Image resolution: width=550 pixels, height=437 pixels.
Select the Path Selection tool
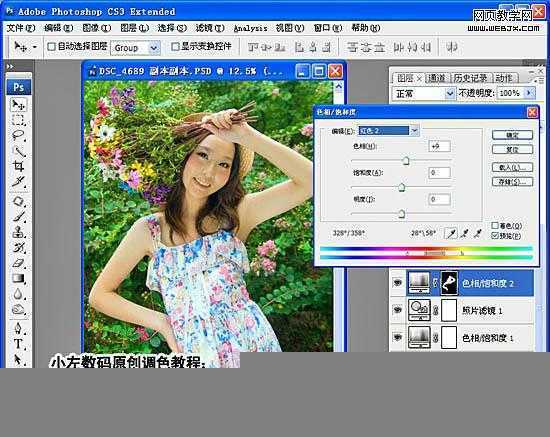click(x=19, y=359)
